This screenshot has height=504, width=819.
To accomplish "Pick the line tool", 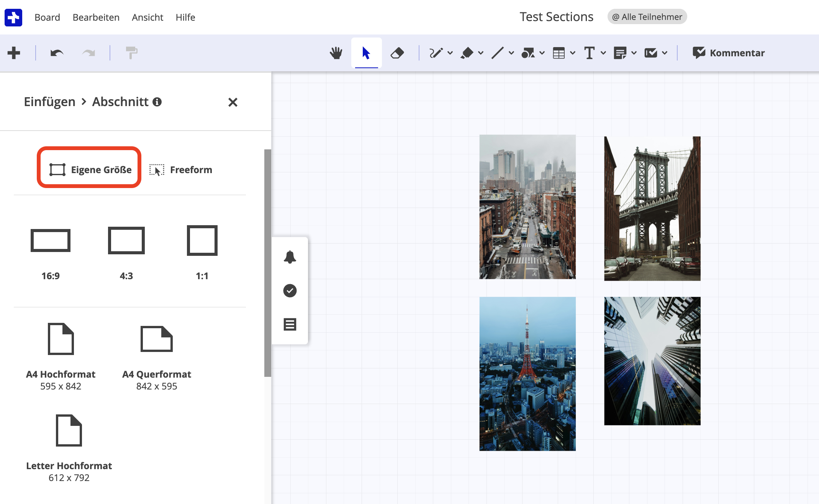I will [498, 53].
